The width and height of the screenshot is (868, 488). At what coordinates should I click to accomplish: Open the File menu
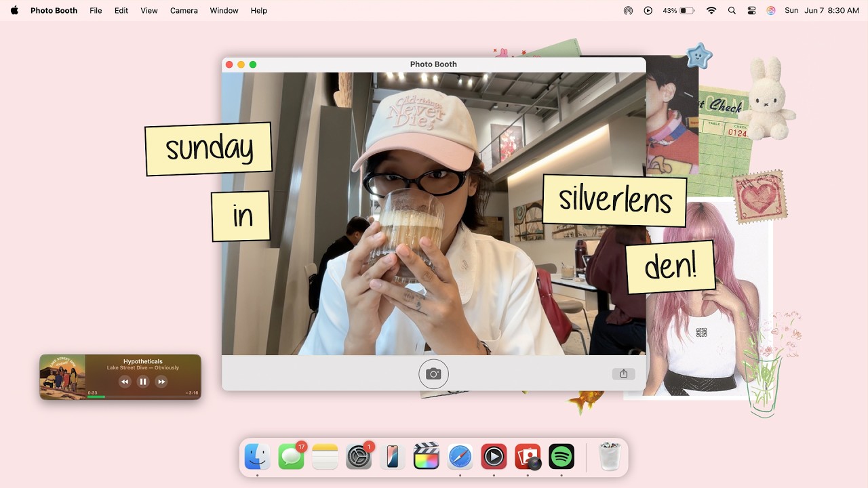point(96,11)
